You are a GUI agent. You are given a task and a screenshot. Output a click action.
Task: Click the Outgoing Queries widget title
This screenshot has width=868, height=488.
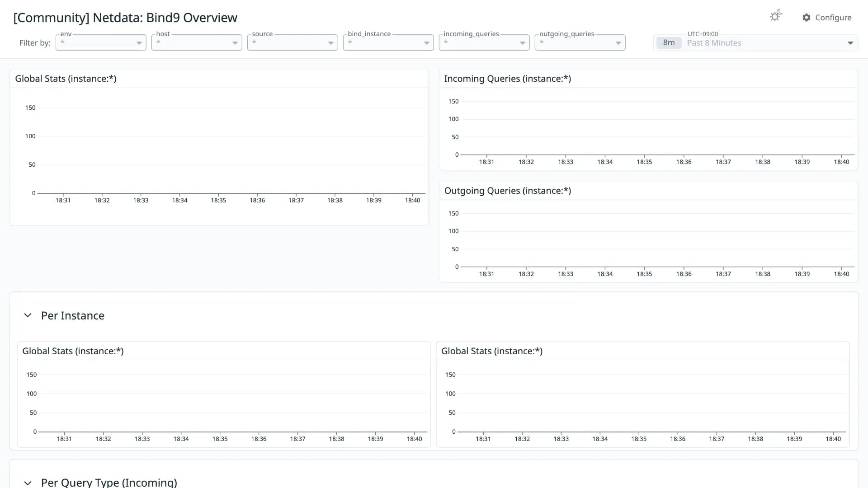[507, 191]
